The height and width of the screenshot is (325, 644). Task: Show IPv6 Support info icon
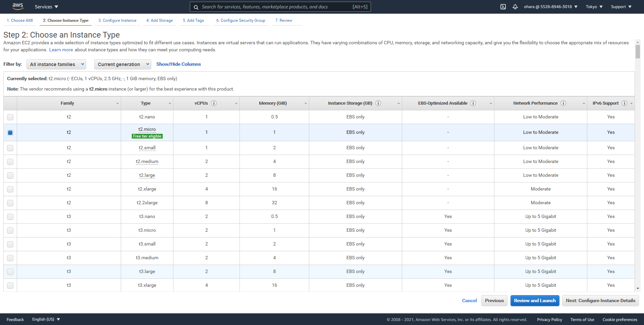pos(624,103)
